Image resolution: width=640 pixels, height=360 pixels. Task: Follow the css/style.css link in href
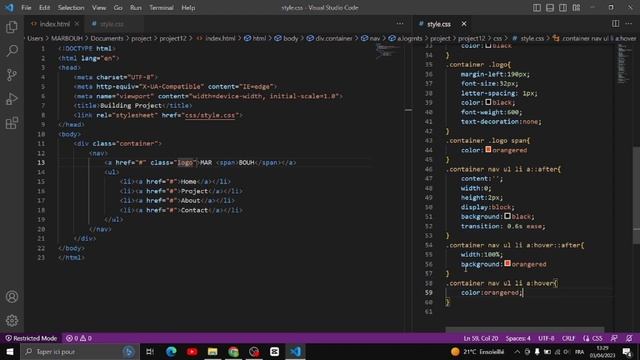(x=210, y=116)
